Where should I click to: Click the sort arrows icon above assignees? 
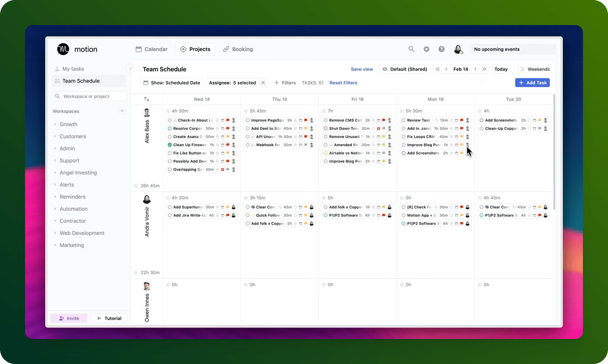coord(147,99)
